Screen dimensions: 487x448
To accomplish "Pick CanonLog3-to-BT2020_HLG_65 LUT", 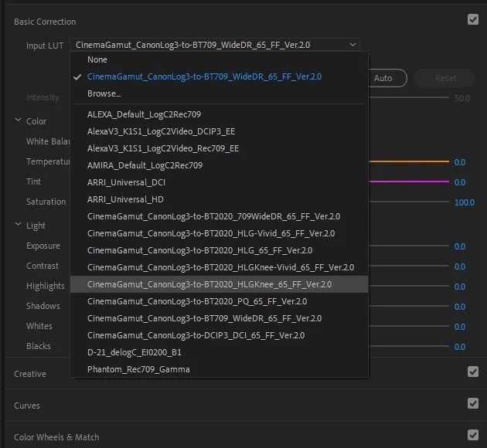I will point(220,250).
